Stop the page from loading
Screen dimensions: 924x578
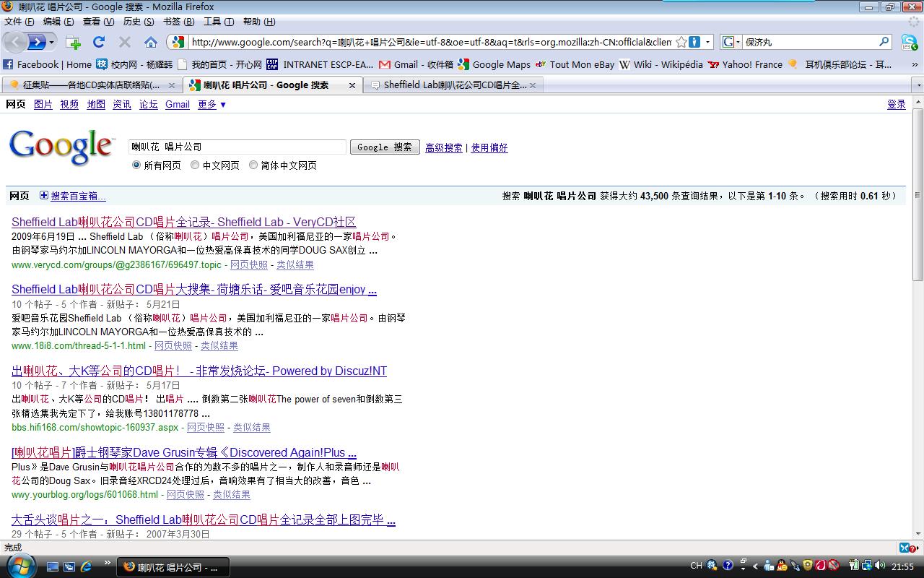tap(124, 42)
